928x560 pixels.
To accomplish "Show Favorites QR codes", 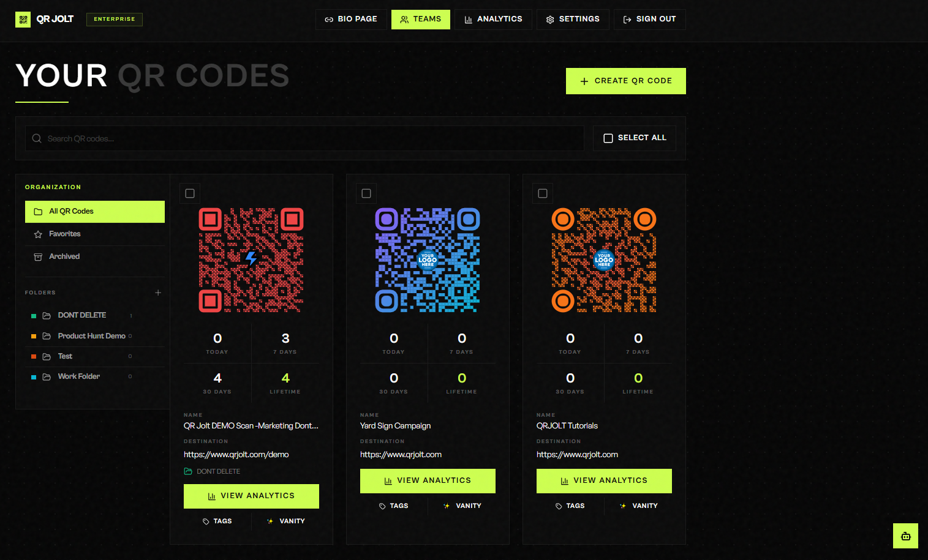I will (95, 234).
